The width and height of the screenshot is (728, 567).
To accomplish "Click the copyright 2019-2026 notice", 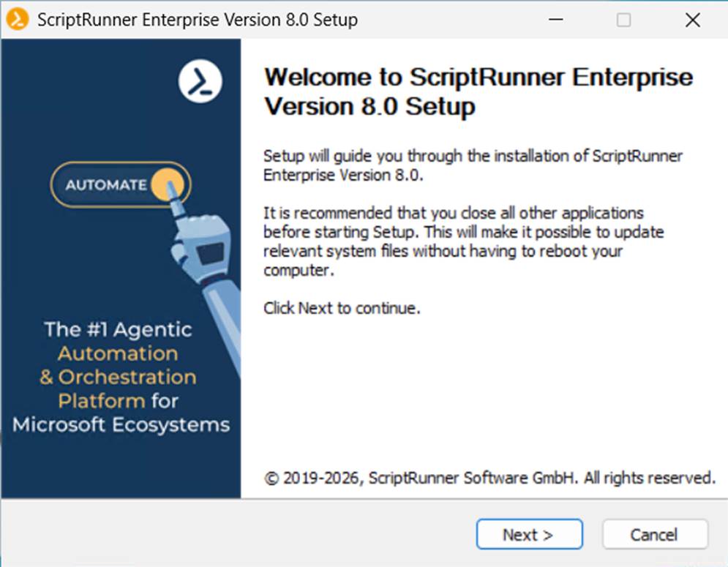I will click(489, 478).
